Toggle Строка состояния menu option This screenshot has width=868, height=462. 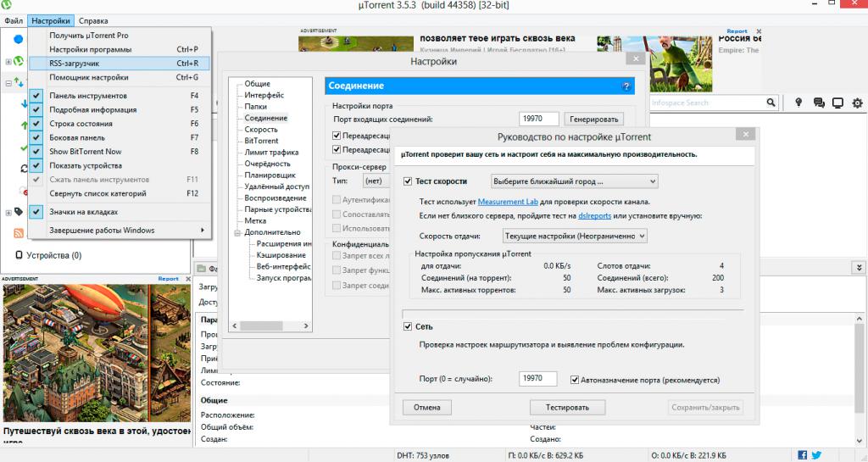click(120, 124)
